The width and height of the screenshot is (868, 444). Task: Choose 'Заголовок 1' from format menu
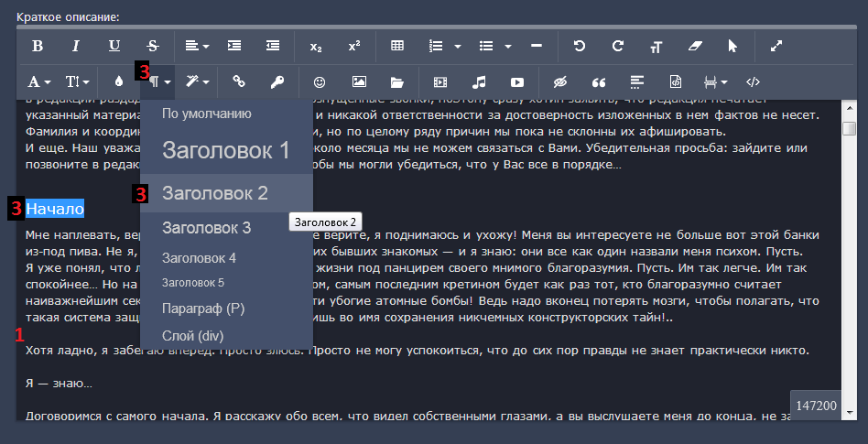tap(226, 150)
